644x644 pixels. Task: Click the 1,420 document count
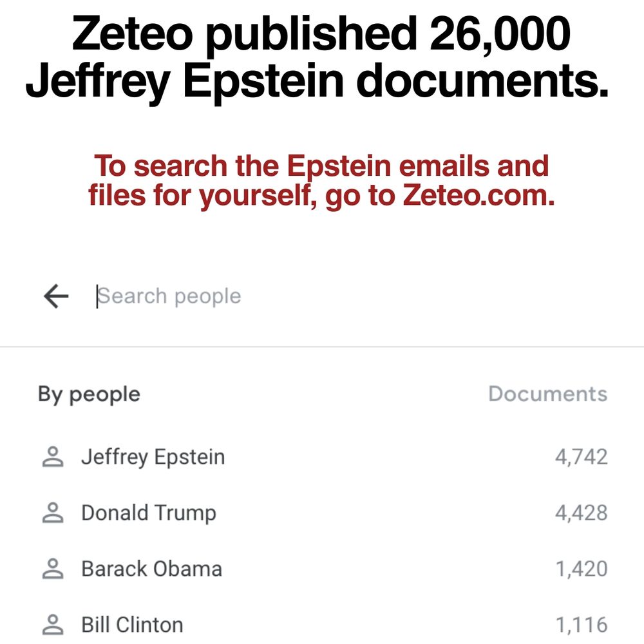pos(581,569)
